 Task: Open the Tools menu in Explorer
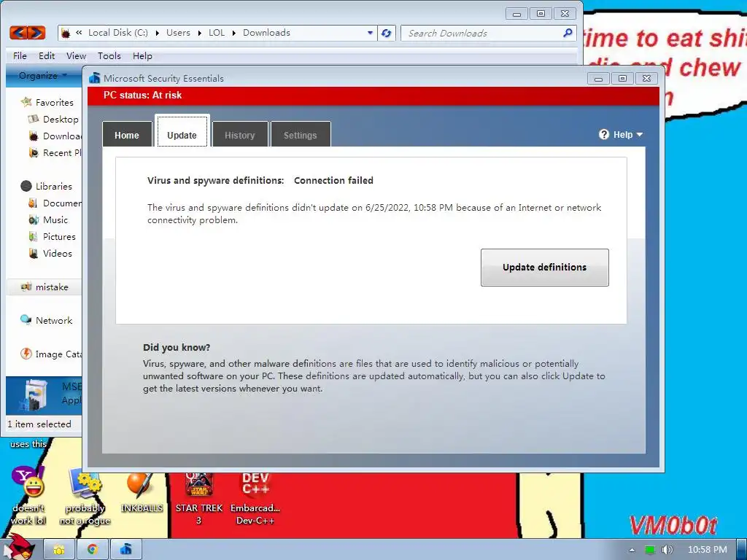point(109,55)
